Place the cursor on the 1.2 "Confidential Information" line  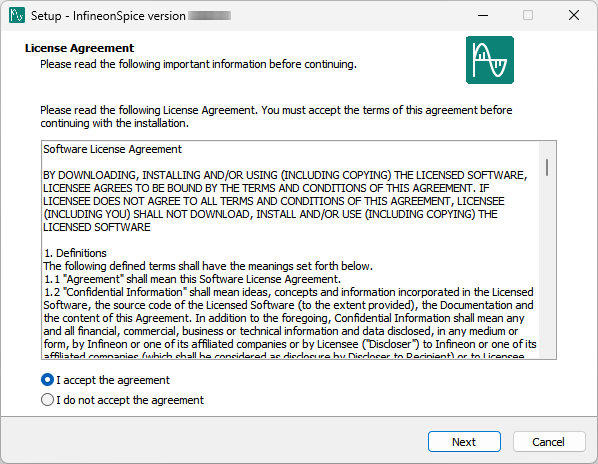tap(288, 292)
